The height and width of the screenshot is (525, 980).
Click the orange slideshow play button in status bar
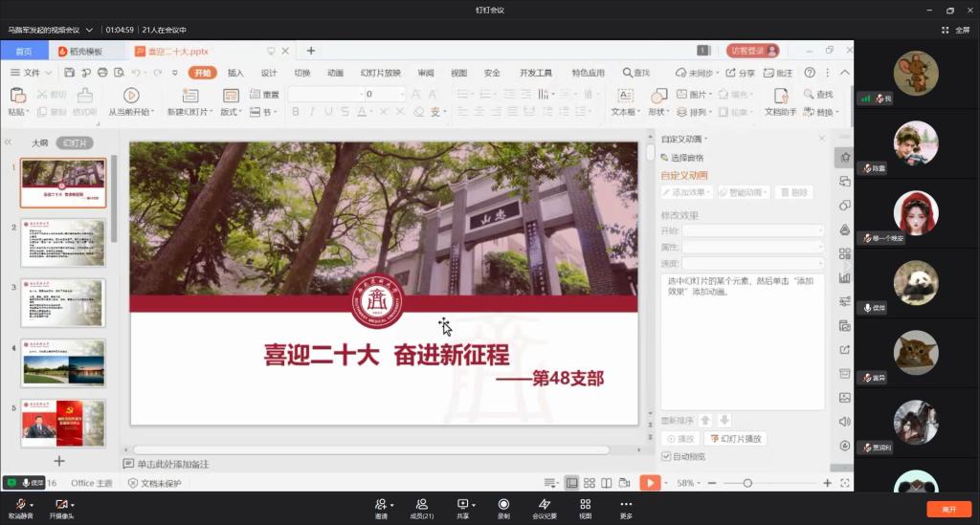point(650,483)
